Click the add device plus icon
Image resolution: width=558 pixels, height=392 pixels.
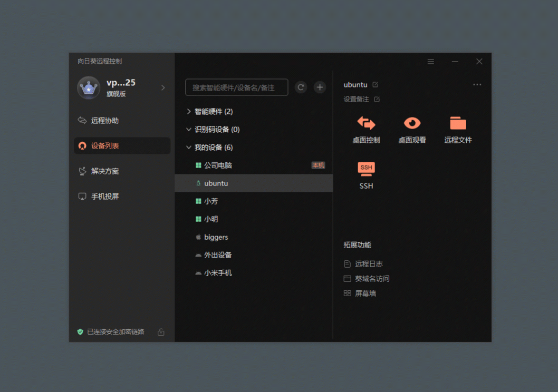[320, 87]
